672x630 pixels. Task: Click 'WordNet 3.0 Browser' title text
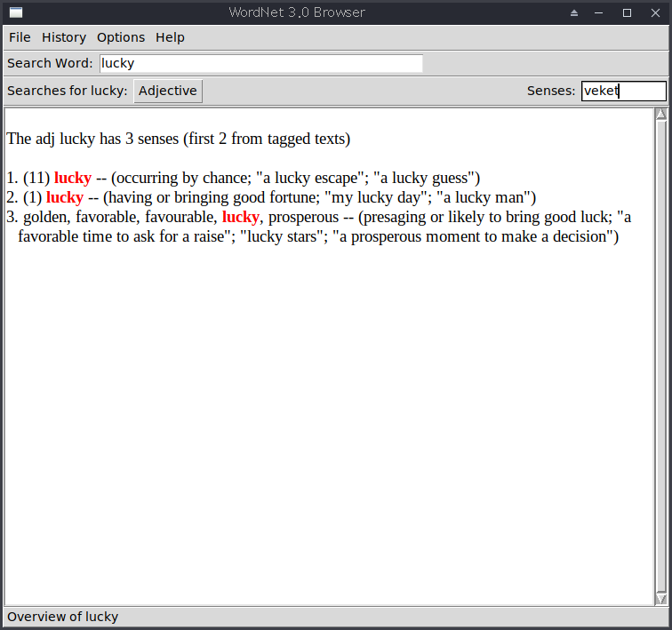click(297, 12)
